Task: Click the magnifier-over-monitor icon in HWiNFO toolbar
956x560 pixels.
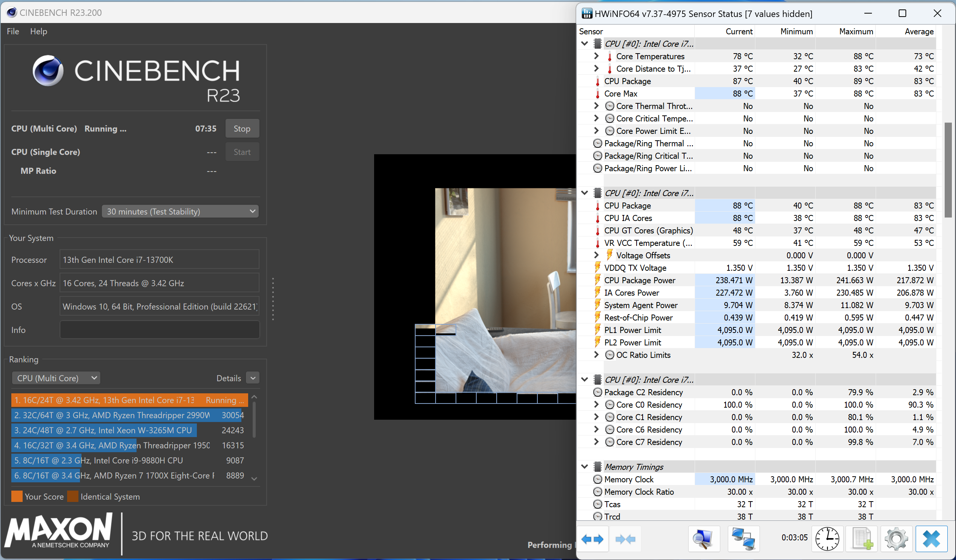Action: (703, 539)
